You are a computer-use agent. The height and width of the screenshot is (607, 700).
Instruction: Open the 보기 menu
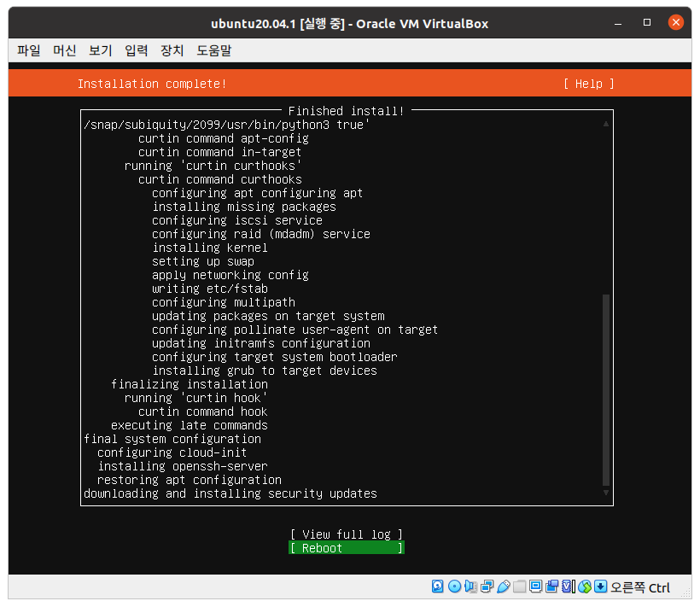(101, 50)
